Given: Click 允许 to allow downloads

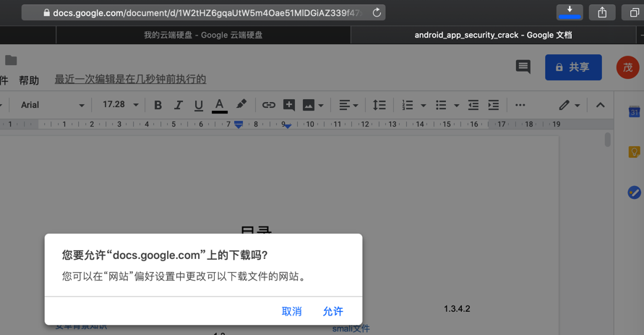Looking at the screenshot, I should coord(332,312).
